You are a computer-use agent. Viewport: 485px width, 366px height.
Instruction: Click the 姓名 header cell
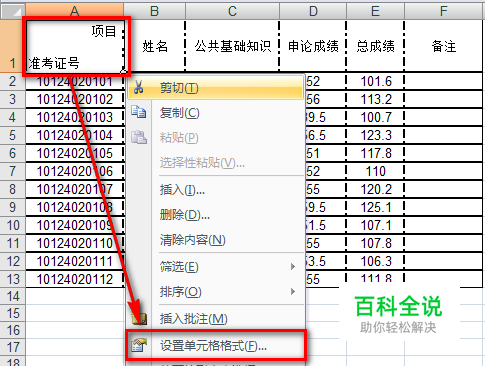[155, 46]
